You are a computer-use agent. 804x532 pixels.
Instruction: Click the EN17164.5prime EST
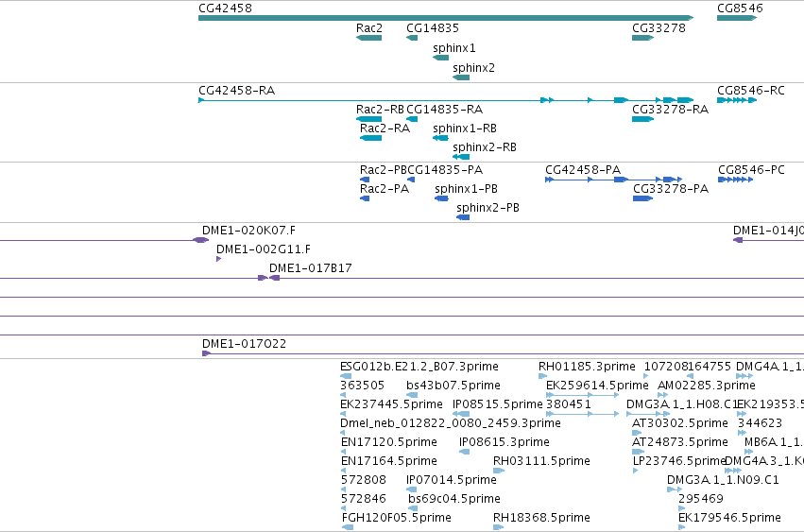343,471
